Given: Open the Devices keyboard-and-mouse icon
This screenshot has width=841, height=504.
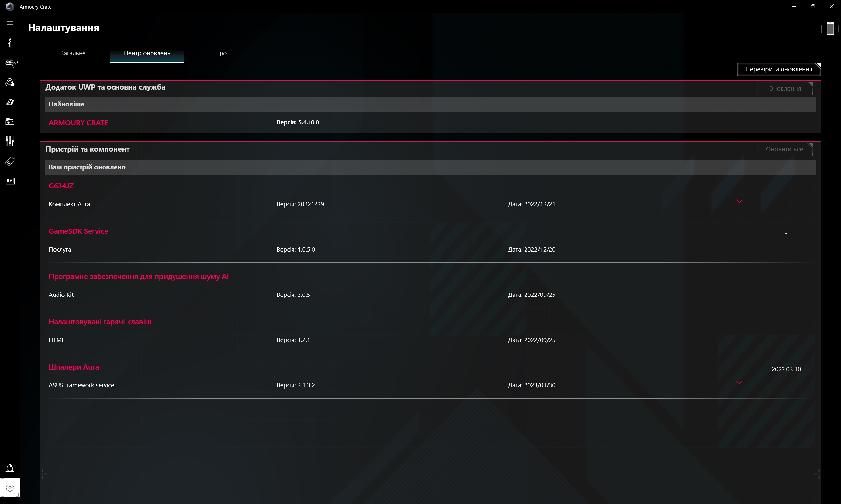Looking at the screenshot, I should click(x=11, y=62).
